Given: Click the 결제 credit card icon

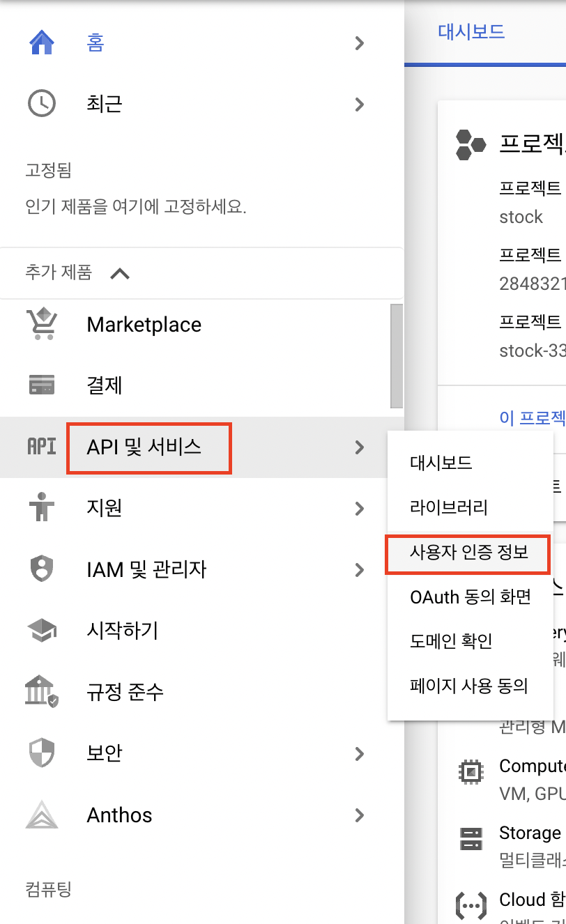Looking at the screenshot, I should coord(42,385).
